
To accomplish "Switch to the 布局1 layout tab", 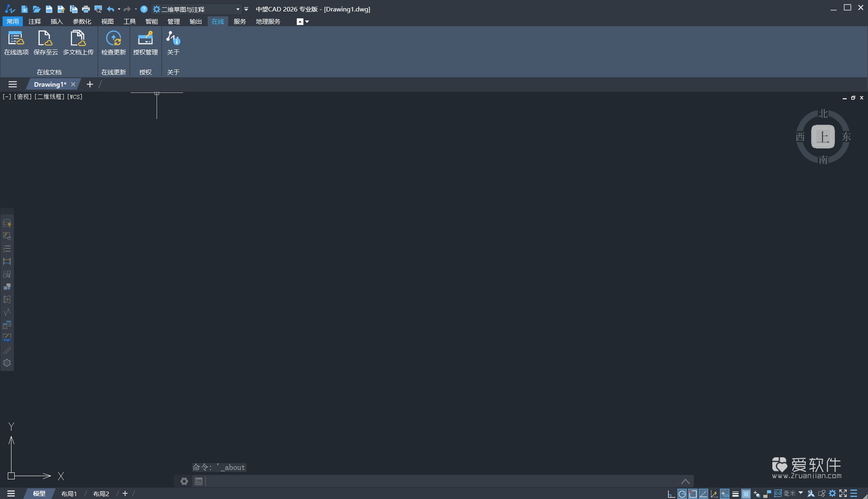I will [69, 494].
